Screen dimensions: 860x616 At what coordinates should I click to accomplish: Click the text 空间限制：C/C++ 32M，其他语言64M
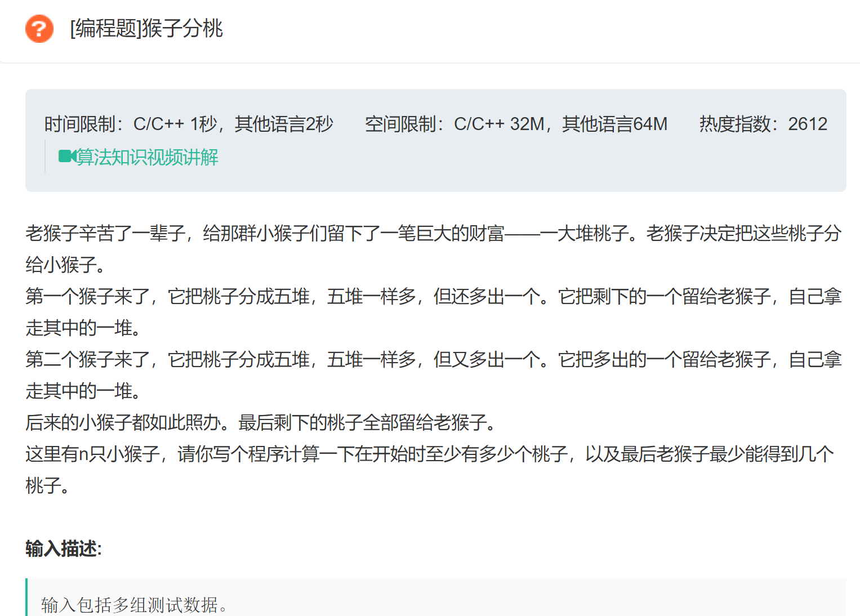tap(516, 124)
